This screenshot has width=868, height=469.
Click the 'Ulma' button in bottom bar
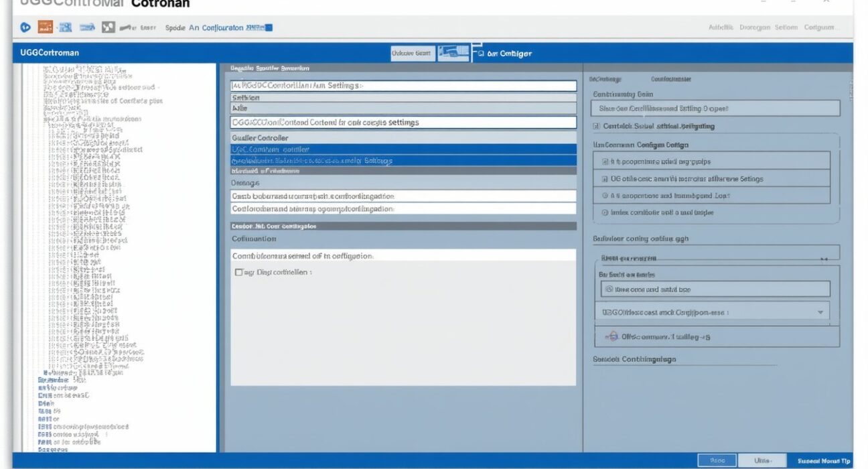click(x=762, y=461)
